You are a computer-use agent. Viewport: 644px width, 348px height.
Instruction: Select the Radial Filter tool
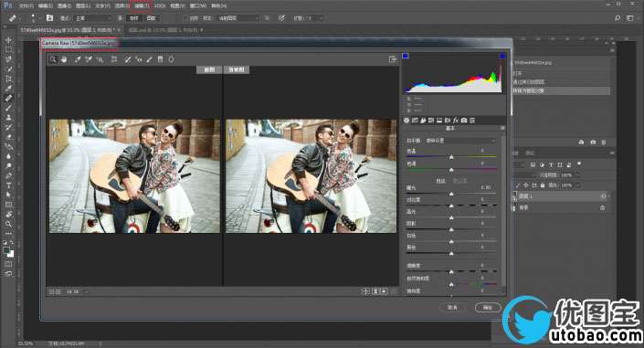tap(171, 59)
